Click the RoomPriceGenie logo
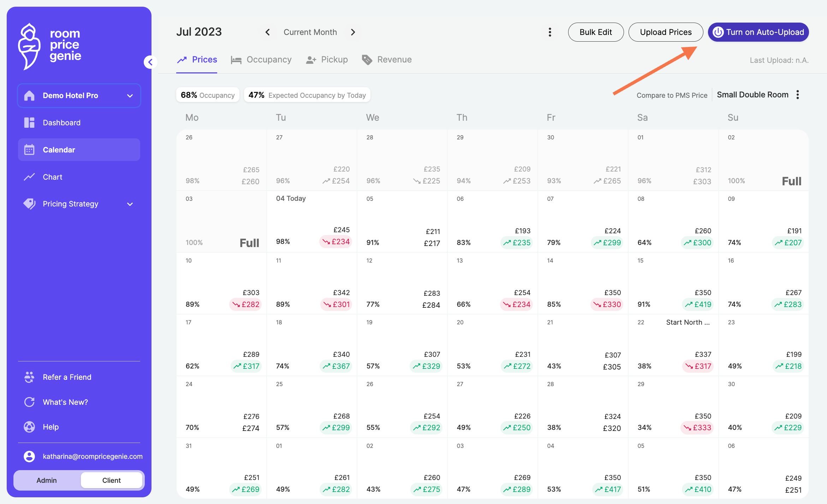The image size is (827, 504). coord(49,46)
